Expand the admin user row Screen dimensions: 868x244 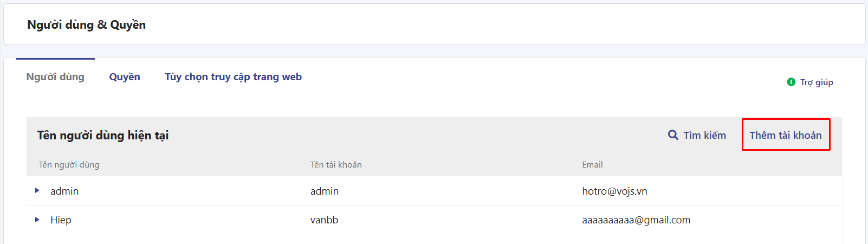pyautogui.click(x=37, y=190)
